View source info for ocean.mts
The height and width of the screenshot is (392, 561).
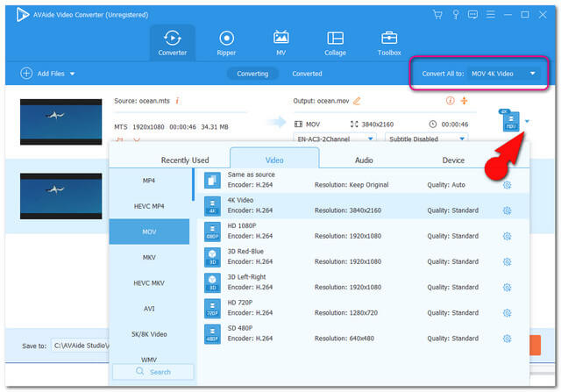click(x=177, y=101)
